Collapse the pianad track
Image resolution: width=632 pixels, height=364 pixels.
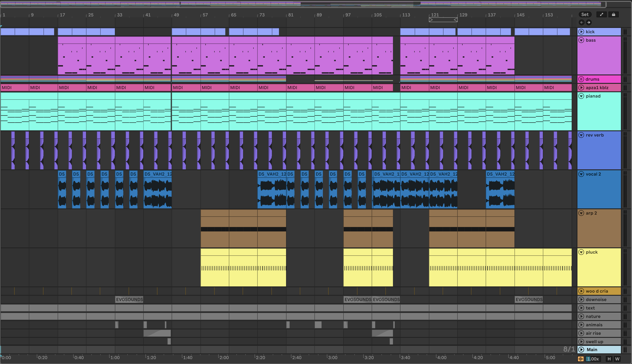point(581,96)
